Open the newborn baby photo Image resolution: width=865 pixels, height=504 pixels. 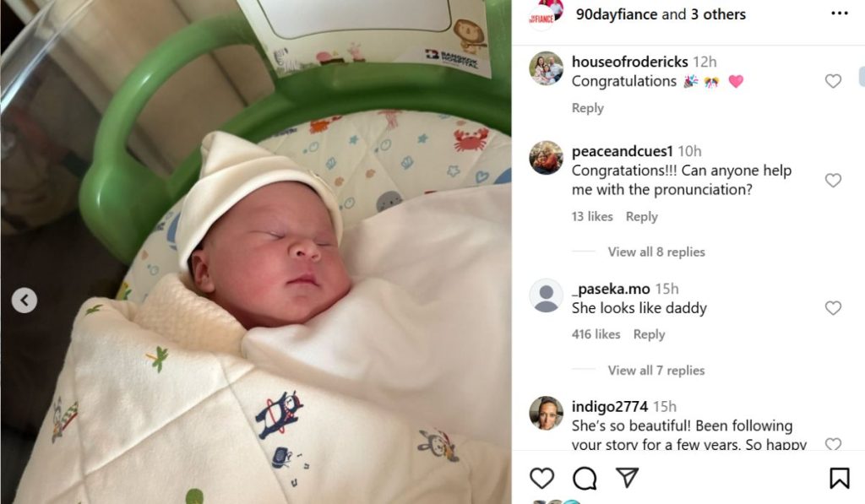pyautogui.click(x=256, y=252)
